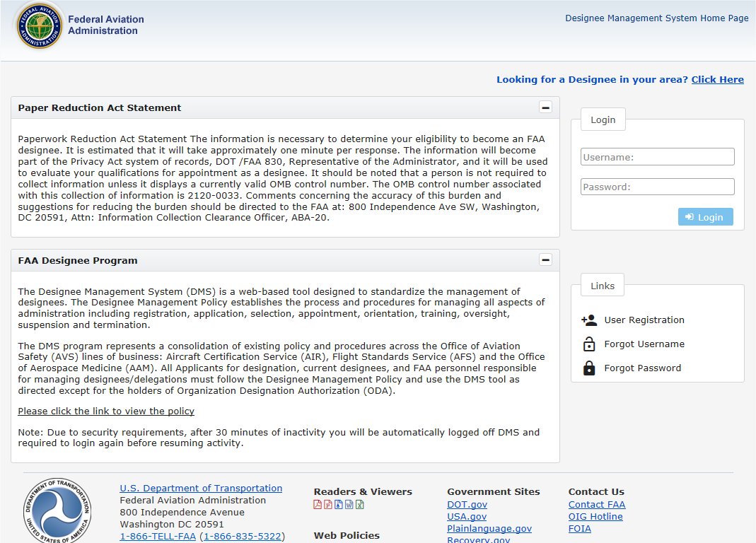Click the 1-866-TELL-FAA phone link

coord(158,536)
